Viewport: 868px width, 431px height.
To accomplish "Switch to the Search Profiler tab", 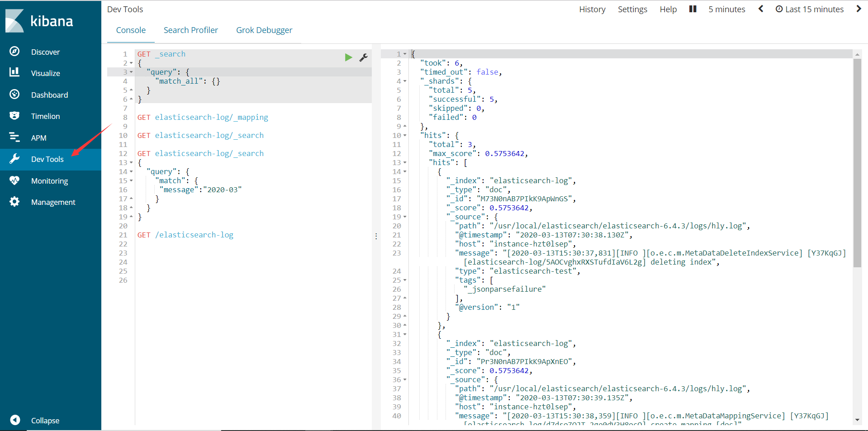I will (x=191, y=30).
